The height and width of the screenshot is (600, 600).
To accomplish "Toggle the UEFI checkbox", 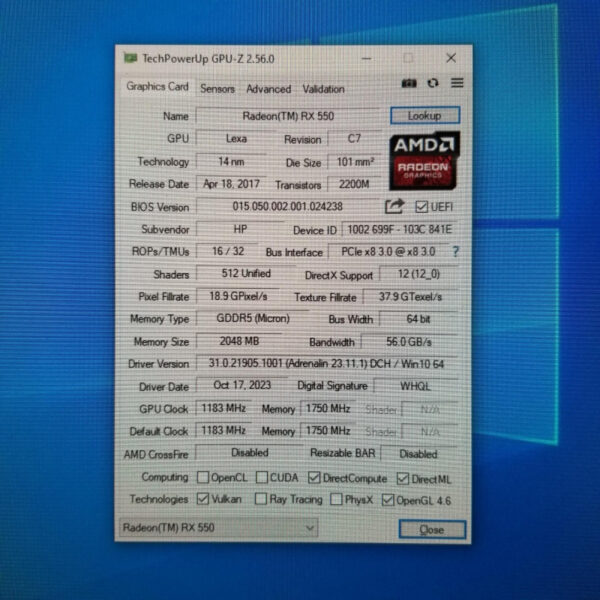I will [x=421, y=207].
